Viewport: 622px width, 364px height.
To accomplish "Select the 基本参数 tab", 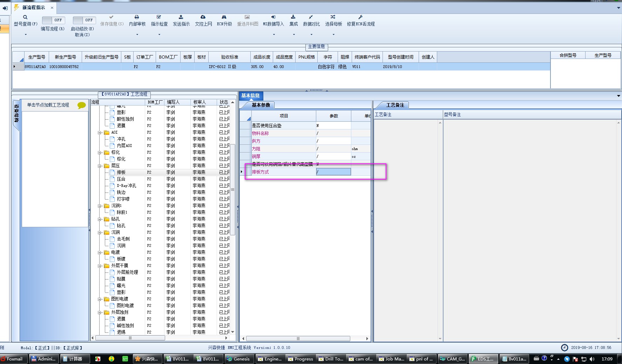I will [x=261, y=105].
